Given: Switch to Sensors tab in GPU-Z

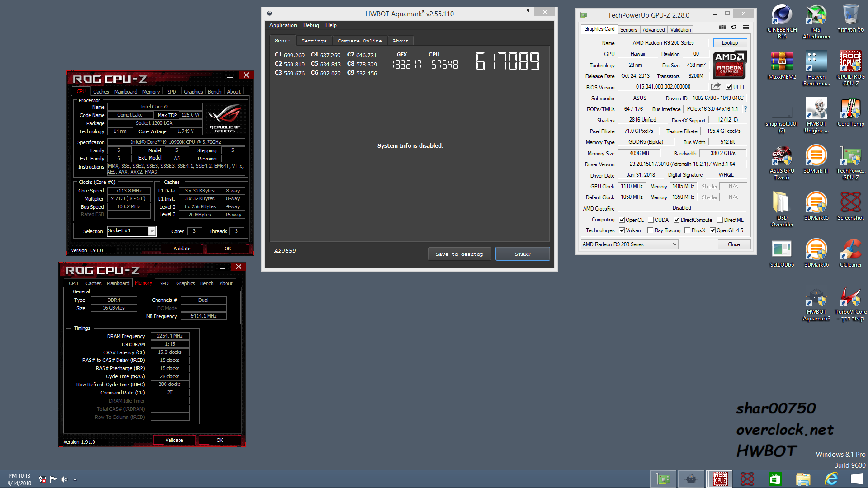Looking at the screenshot, I should pyautogui.click(x=629, y=30).
